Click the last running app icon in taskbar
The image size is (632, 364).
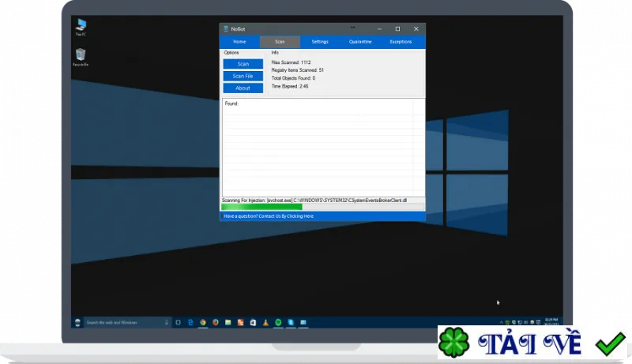303,322
